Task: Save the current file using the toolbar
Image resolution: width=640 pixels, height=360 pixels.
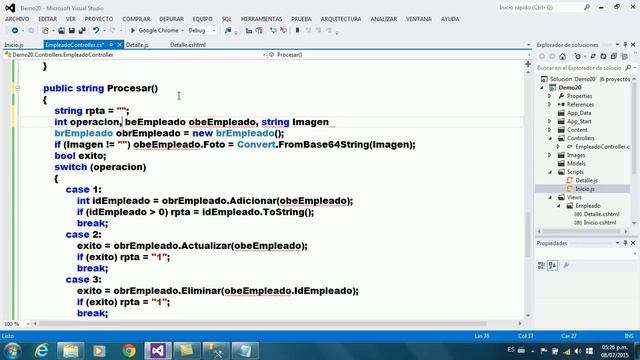Action: 71,31
